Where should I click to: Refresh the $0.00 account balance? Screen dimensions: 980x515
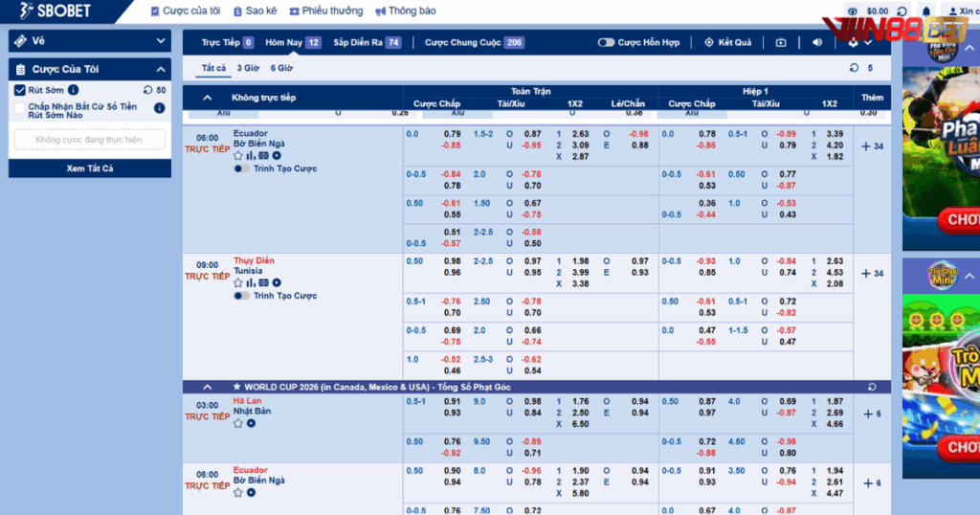[x=902, y=11]
